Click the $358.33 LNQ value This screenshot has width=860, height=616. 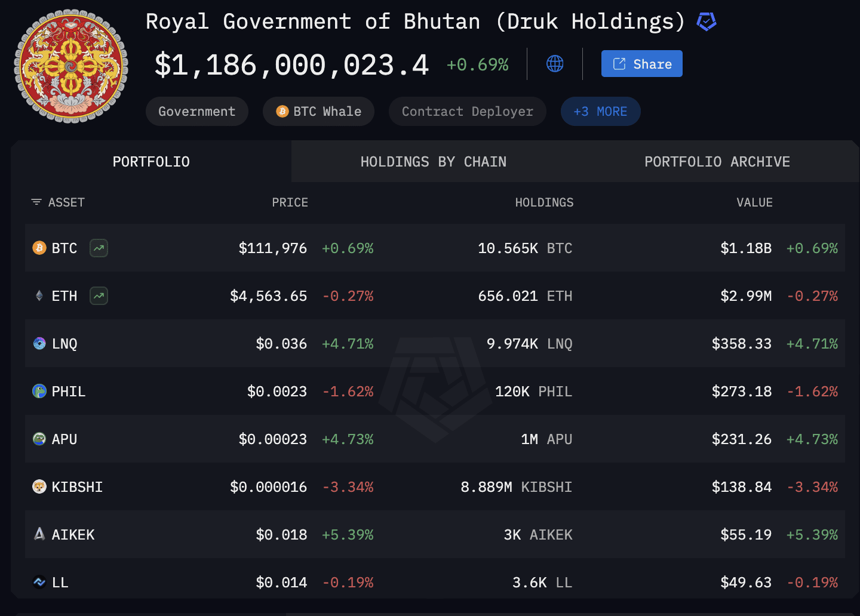(742, 344)
